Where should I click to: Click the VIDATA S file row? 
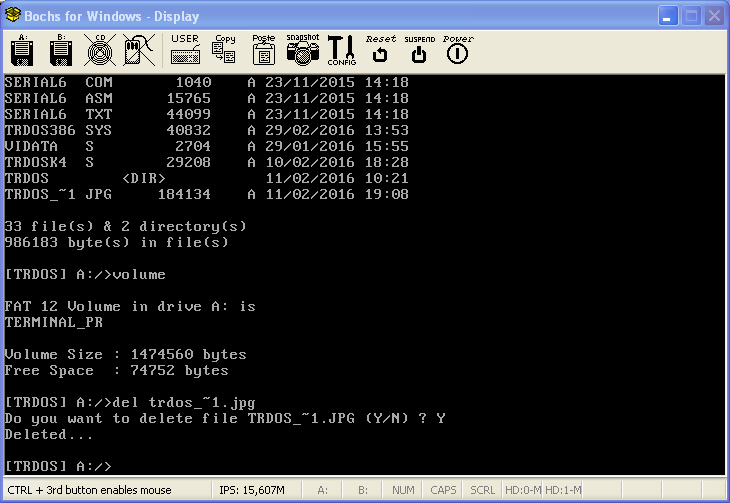point(206,146)
